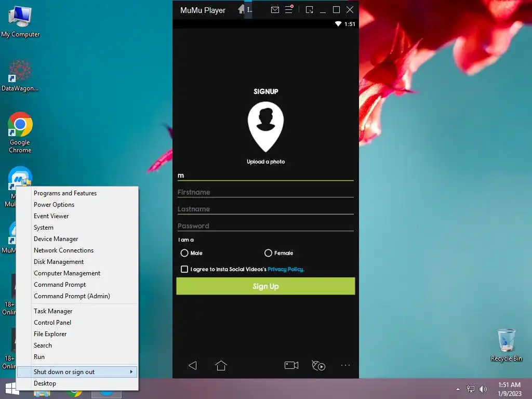Tap the Android back triangle button
Viewport: 532px width, 399px height.
pyautogui.click(x=193, y=365)
